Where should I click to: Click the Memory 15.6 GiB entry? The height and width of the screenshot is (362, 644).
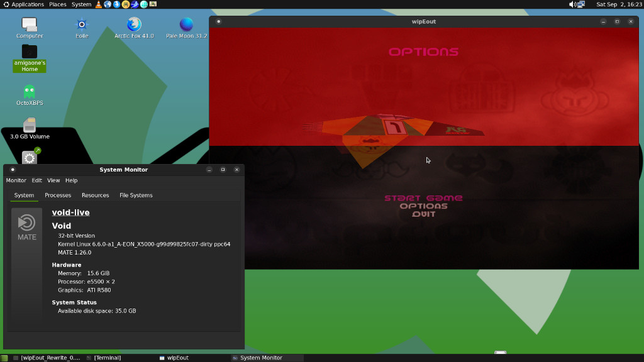[x=84, y=273]
